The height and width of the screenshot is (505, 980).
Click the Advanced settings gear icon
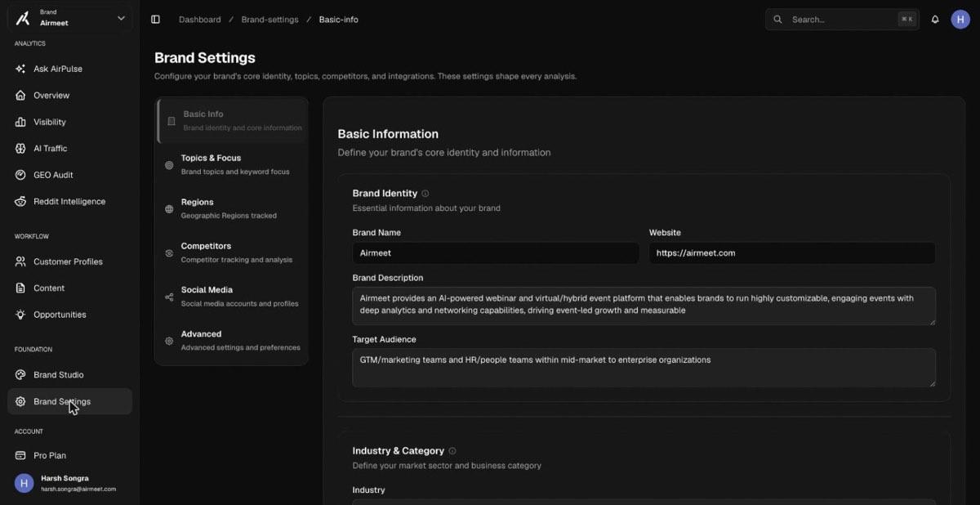click(169, 341)
